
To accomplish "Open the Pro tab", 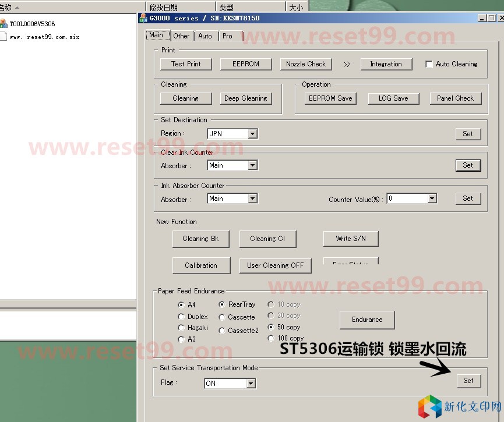I will (x=227, y=36).
